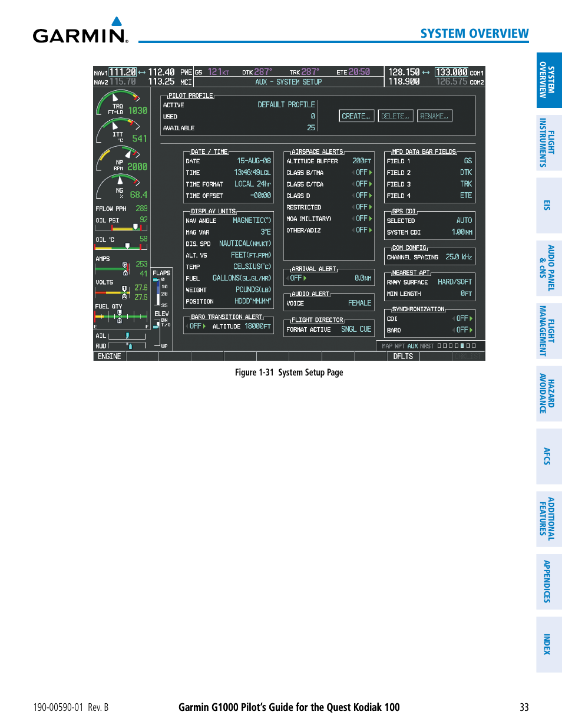Select the System CDI 1.00NM value
The width and height of the screenshot is (562, 728).
click(x=462, y=232)
